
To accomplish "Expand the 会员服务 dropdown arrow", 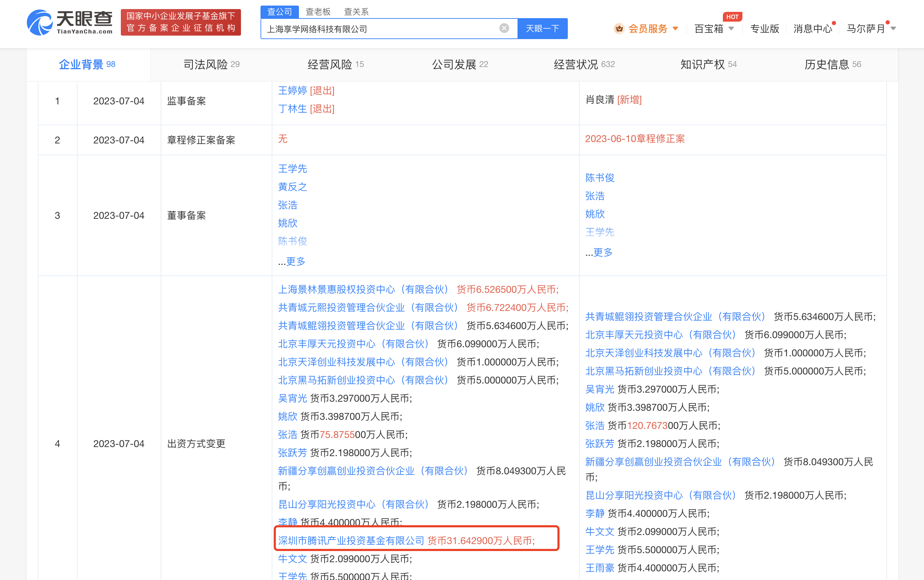I will point(675,28).
